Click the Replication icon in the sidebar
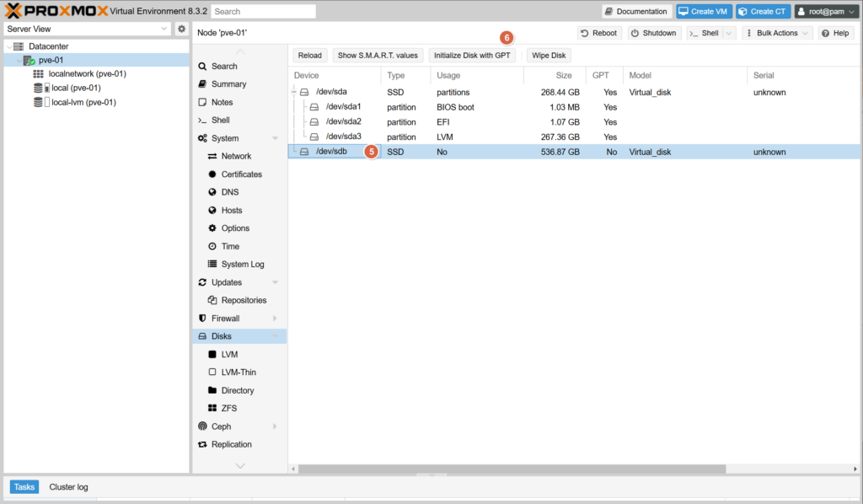The image size is (863, 504). point(202,444)
